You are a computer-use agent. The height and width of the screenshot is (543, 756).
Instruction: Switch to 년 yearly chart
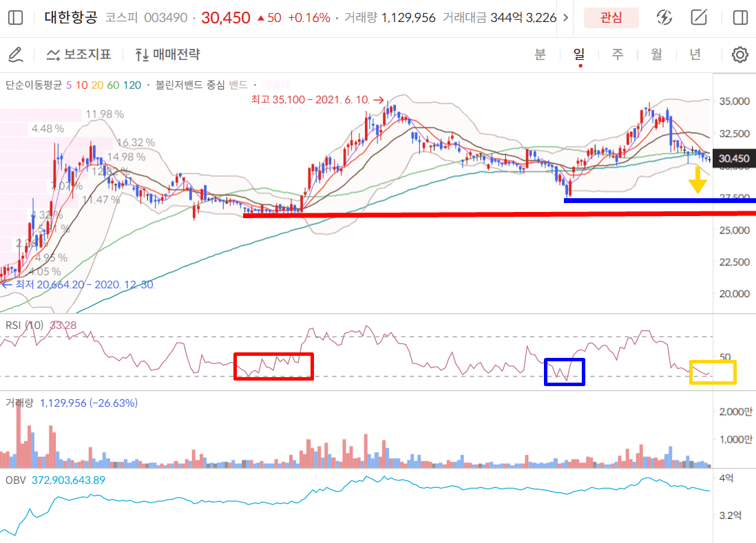click(x=695, y=54)
